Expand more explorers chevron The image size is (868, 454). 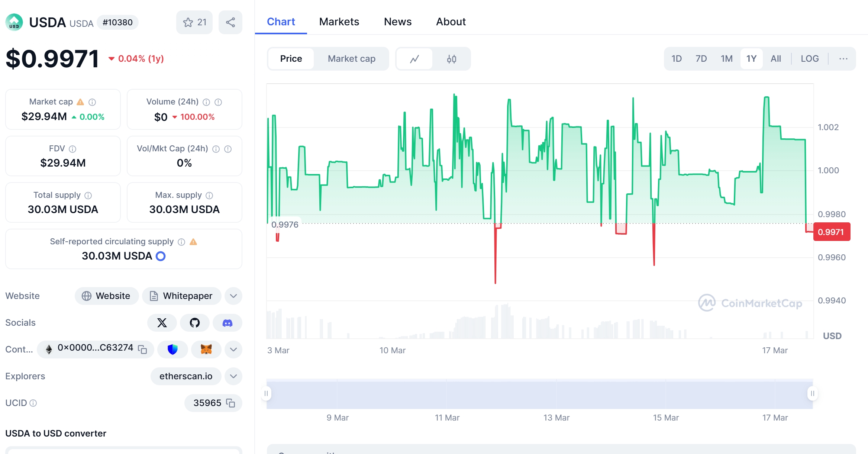click(233, 376)
